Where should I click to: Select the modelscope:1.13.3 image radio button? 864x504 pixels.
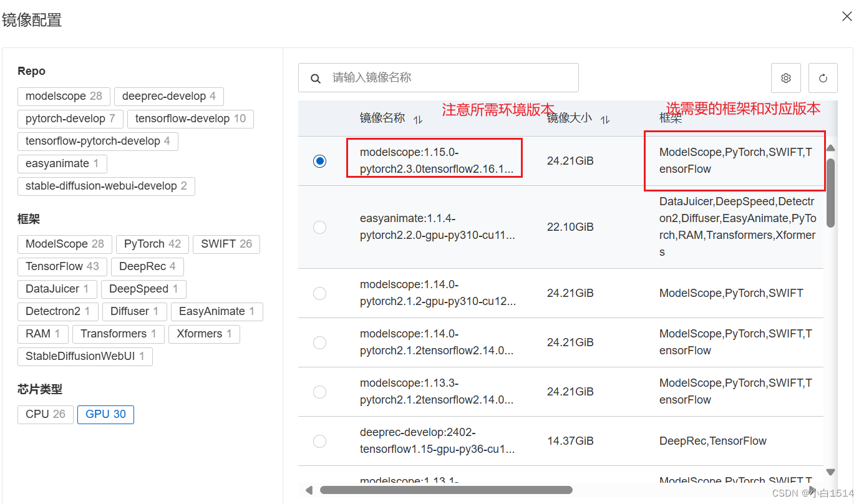pyautogui.click(x=319, y=392)
